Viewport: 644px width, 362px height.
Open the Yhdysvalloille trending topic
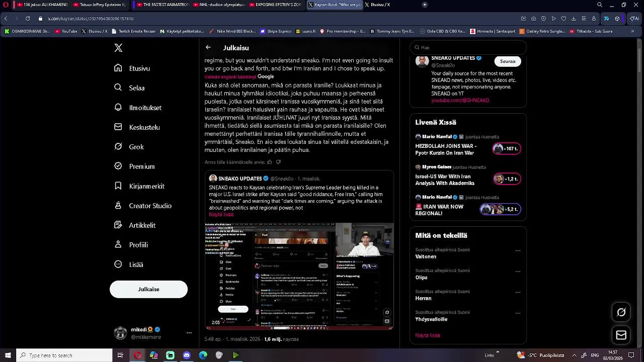431,319
